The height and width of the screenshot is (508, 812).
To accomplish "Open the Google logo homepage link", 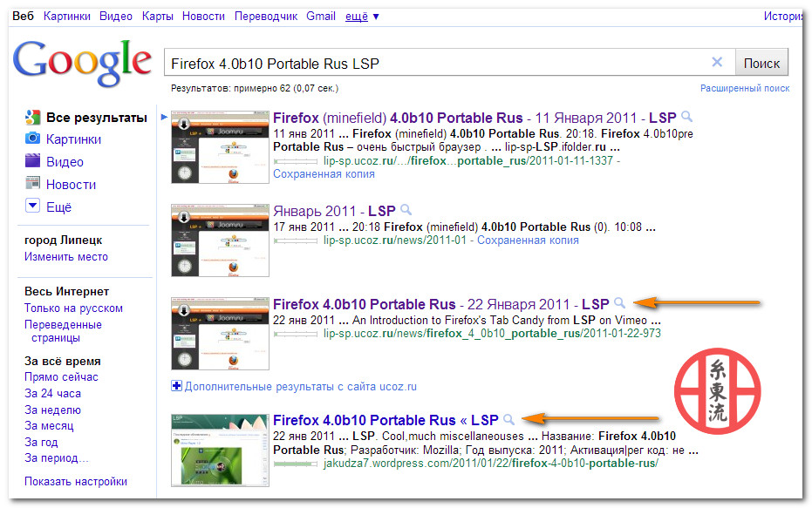I will pyautogui.click(x=83, y=63).
